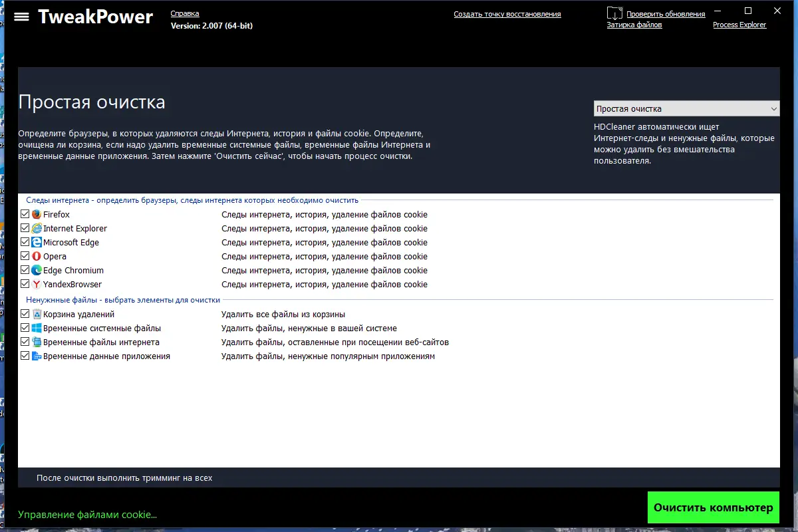Select the YandexBrowser row label
798x532 pixels.
tap(72, 285)
